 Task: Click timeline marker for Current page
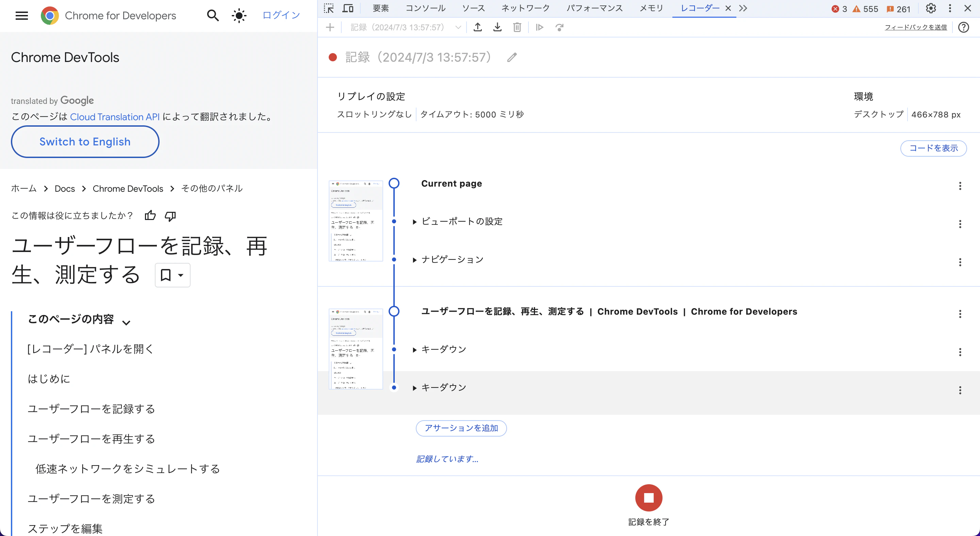coord(394,183)
